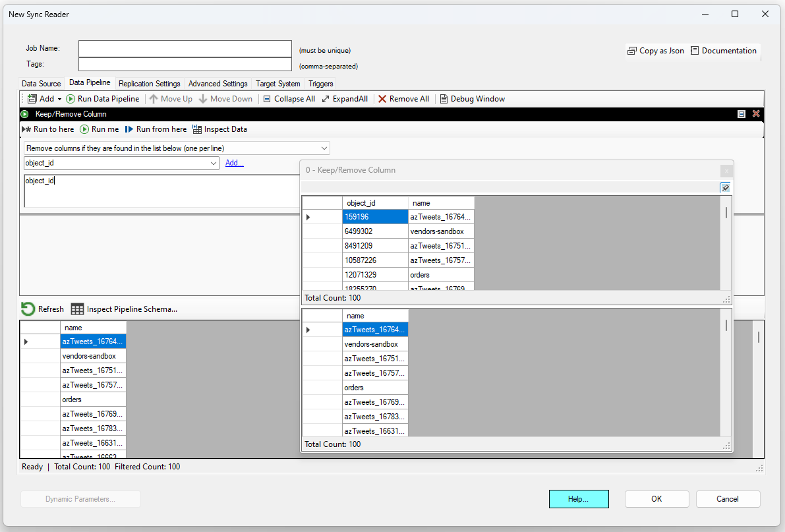Maximize the New Sync Reader window
This screenshot has width=785, height=532.
735,14
